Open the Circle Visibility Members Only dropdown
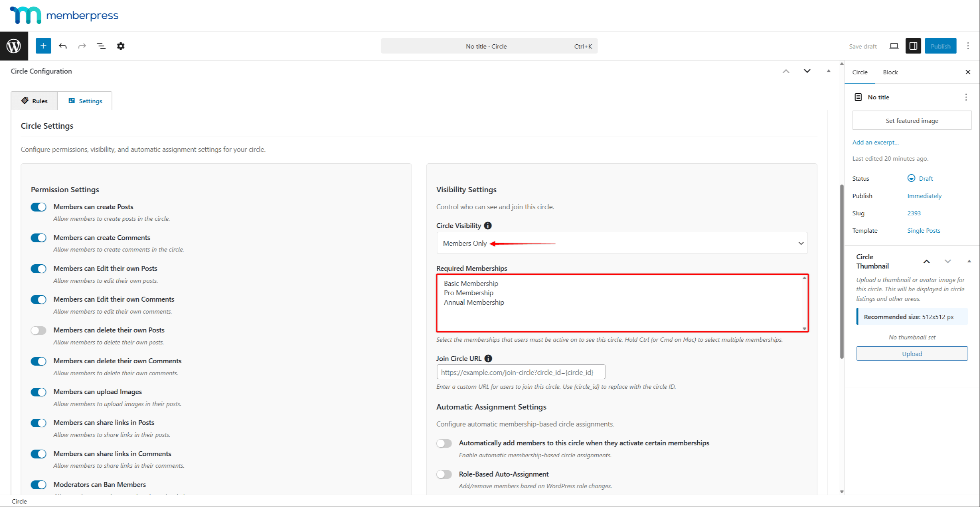The height and width of the screenshot is (507, 980). (x=622, y=243)
